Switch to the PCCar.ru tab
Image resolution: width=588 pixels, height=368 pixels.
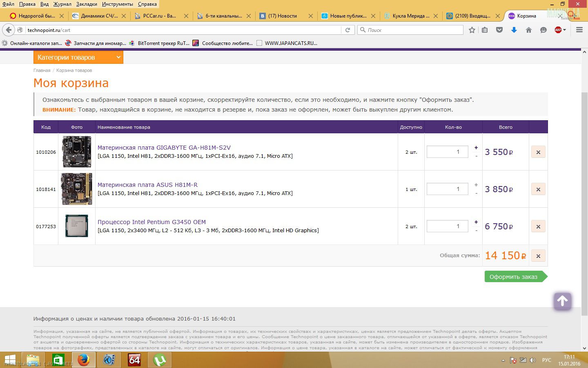pos(161,16)
